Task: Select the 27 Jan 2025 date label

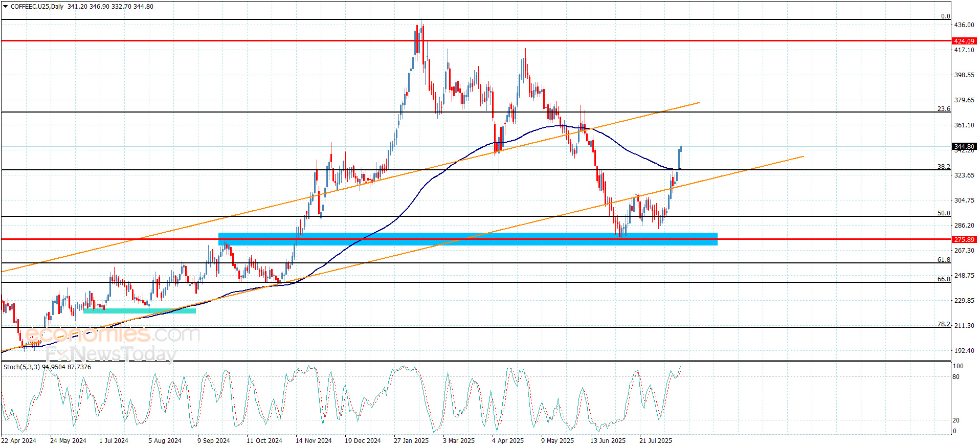Action: tap(411, 441)
